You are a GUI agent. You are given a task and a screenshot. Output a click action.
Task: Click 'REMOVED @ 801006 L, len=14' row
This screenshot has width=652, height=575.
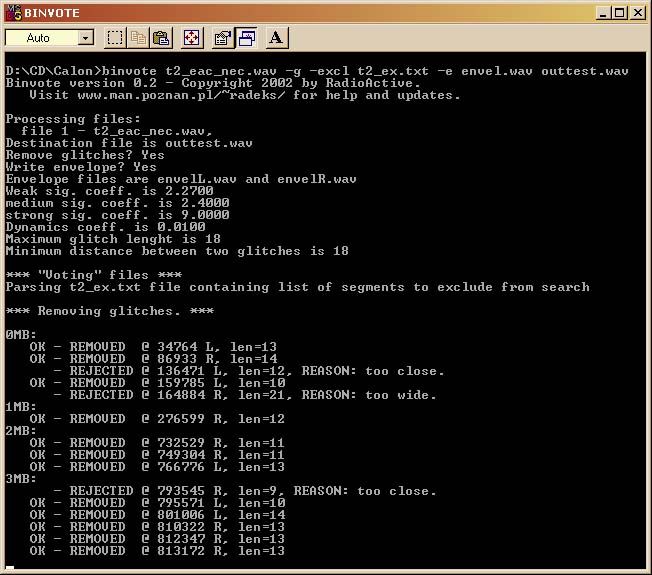coord(157,516)
